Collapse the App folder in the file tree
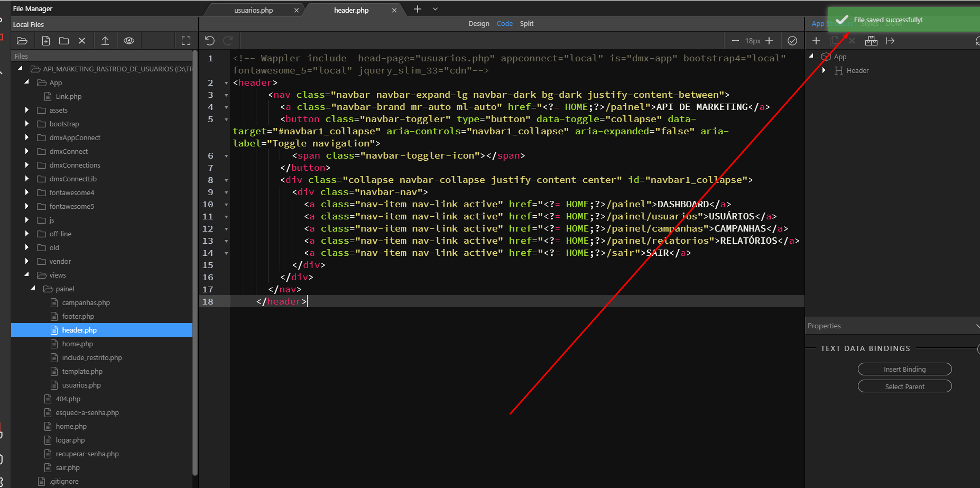Viewport: 980px width, 488px height. (27, 82)
